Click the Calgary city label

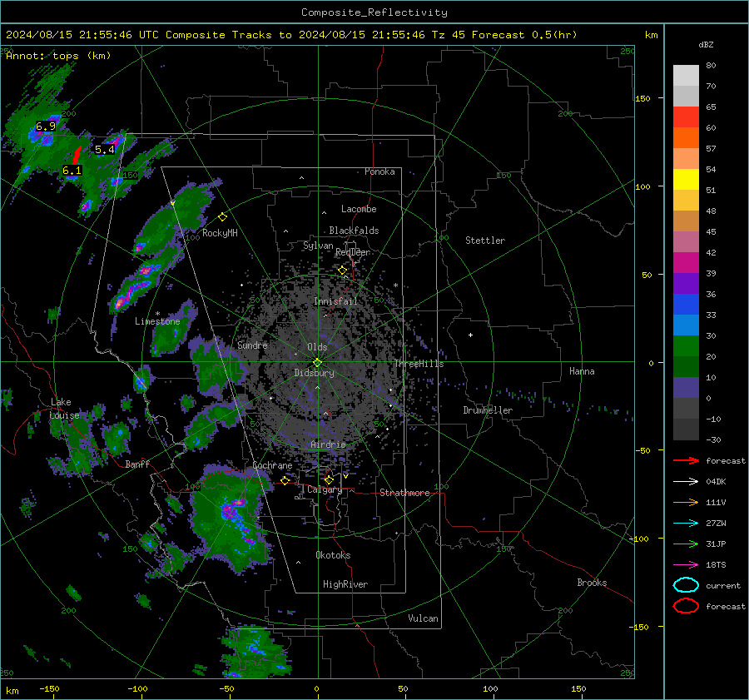point(325,489)
